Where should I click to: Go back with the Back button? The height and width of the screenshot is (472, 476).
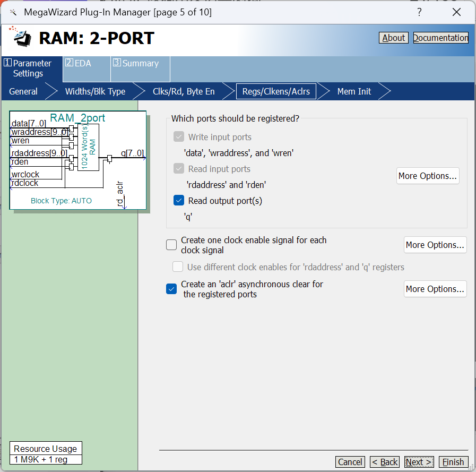click(x=385, y=462)
